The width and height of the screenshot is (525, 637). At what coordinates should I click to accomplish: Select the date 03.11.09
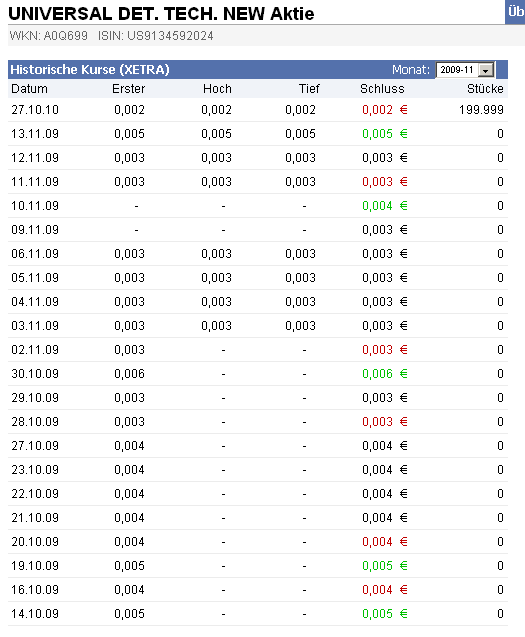tap(35, 325)
